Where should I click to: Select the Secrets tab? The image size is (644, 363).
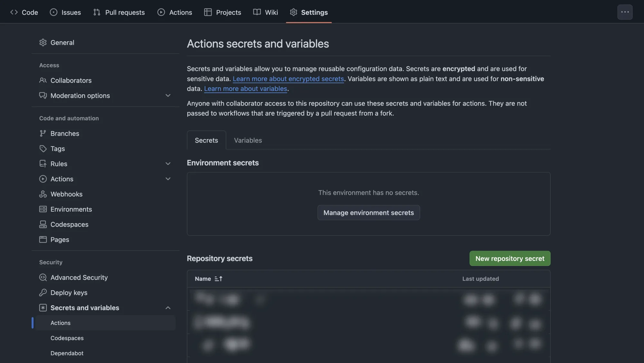pyautogui.click(x=206, y=140)
